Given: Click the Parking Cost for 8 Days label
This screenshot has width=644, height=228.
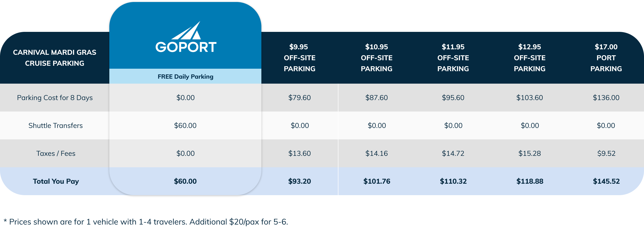Looking at the screenshot, I should point(55,98).
